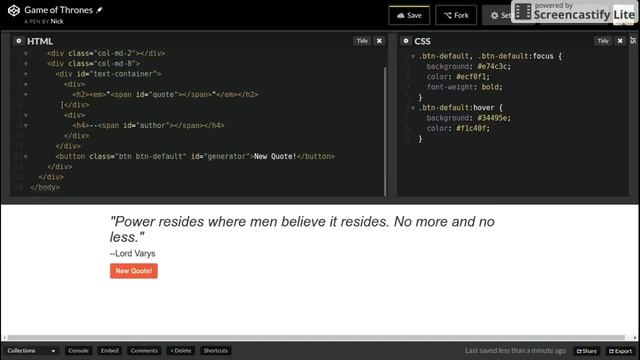Open author Nick's profile
The image size is (640, 360).
[57, 21]
